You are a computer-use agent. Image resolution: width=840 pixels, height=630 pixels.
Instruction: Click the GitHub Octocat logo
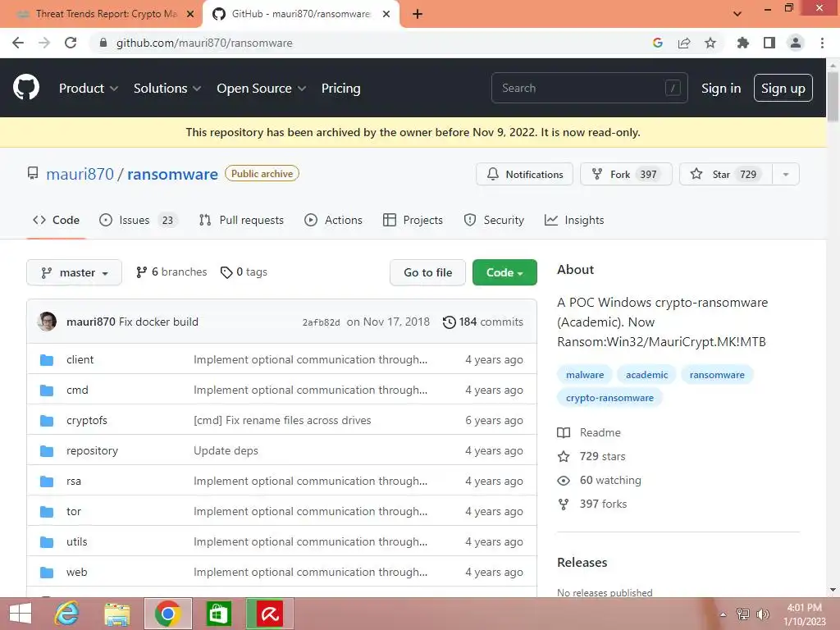[x=26, y=88]
